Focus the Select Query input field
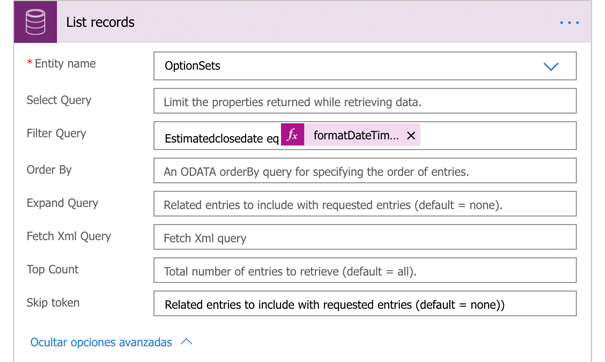605x362 pixels. click(365, 101)
